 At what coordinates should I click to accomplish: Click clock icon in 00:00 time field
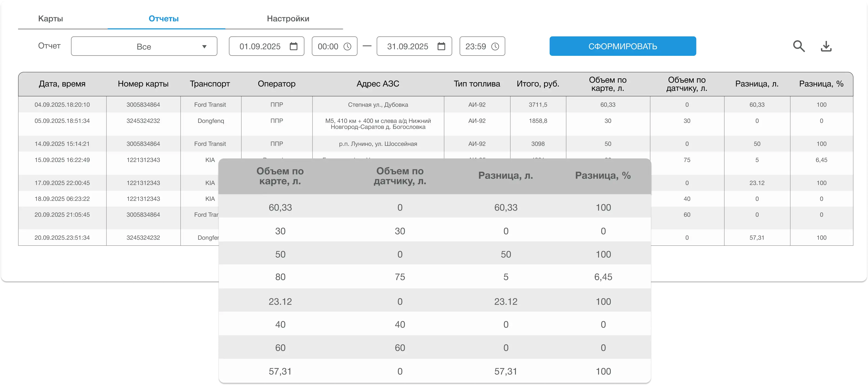pos(347,47)
